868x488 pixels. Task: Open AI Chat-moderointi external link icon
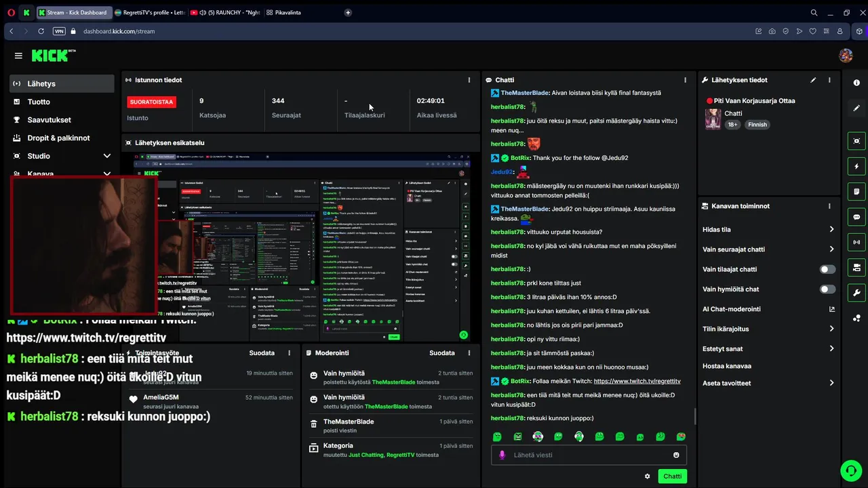click(x=832, y=309)
